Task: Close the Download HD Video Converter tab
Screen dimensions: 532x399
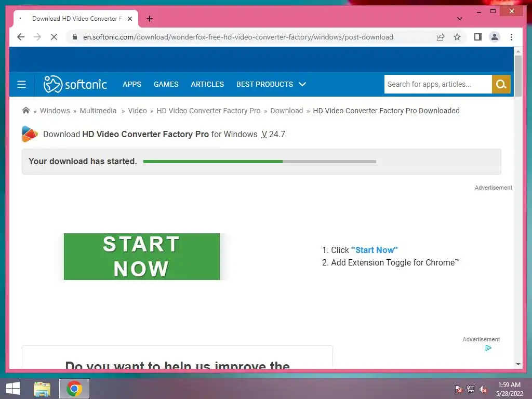Action: click(x=129, y=19)
